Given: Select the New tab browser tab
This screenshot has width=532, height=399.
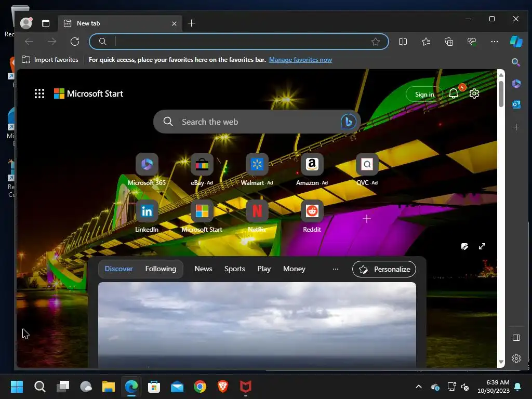Looking at the screenshot, I should (120, 23).
